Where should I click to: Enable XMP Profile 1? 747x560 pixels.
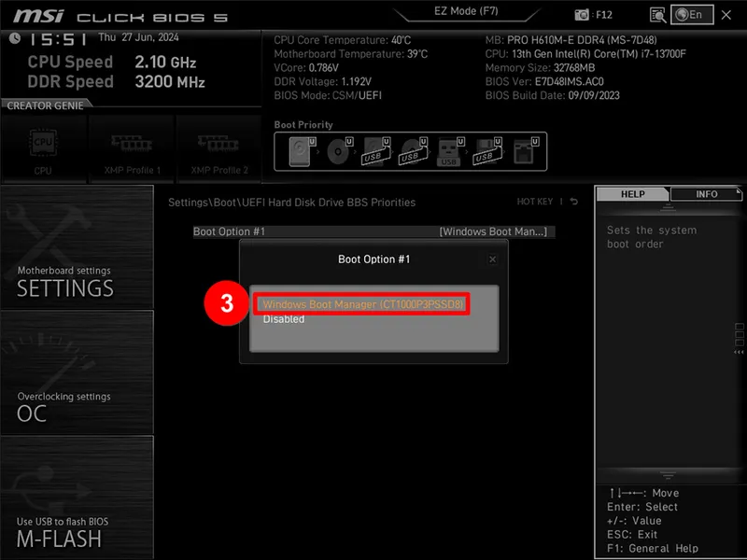coord(132,147)
